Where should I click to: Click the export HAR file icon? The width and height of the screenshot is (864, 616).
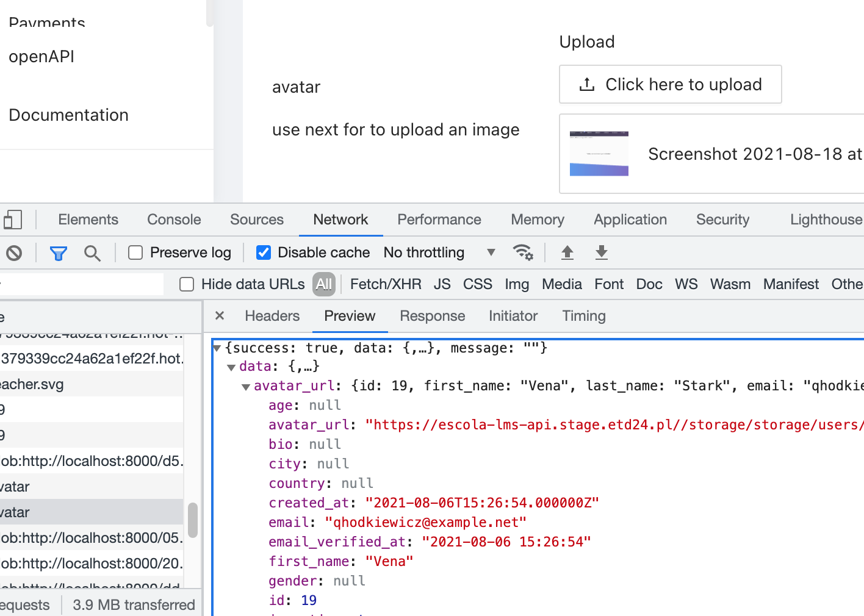tap(601, 252)
